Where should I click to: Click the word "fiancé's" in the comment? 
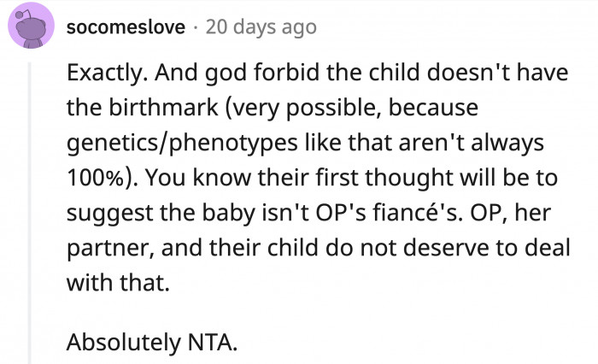point(418,213)
